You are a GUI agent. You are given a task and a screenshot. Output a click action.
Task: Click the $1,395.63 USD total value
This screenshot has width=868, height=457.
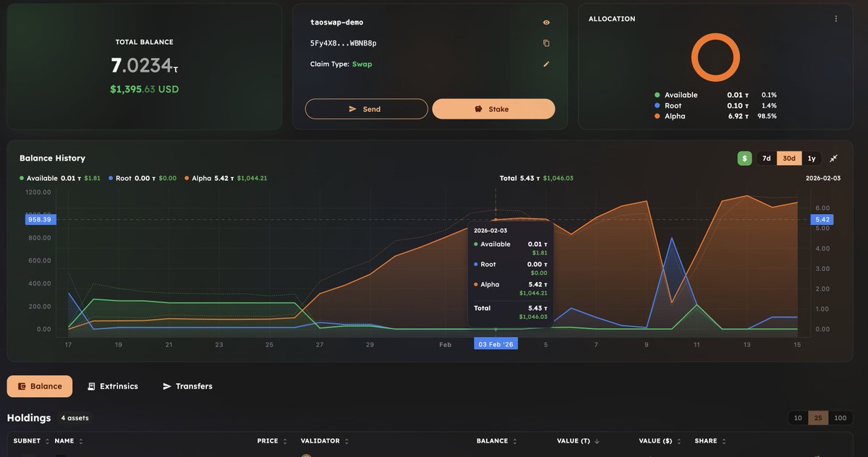coord(145,89)
